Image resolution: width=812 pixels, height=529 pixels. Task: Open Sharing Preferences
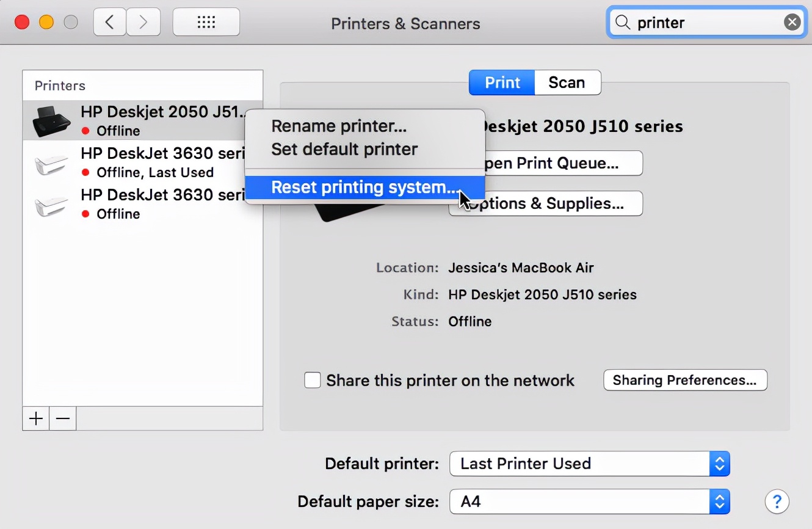[x=684, y=380]
